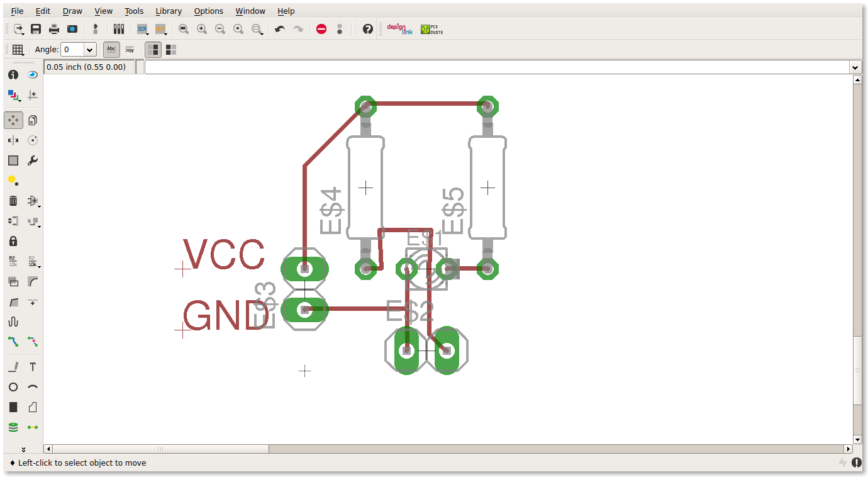Enable the first group mirror mode toggle
This screenshot has width=868, height=477.
(153, 50)
